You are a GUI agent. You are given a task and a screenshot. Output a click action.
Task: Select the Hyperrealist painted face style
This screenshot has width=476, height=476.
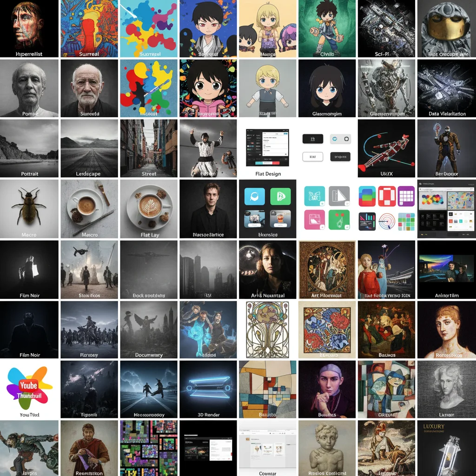pyautogui.click(x=29, y=29)
